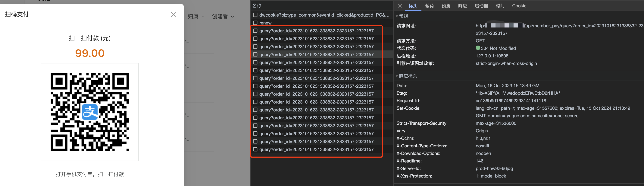Viewport: 644px width, 186px height.
Task: Switch to the 启动器 tab
Action: (481, 6)
